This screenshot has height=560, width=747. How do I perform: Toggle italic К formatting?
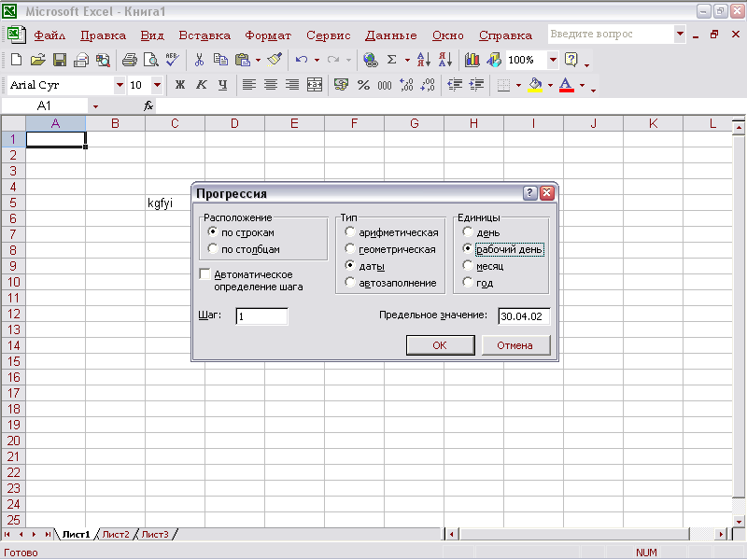tap(202, 85)
